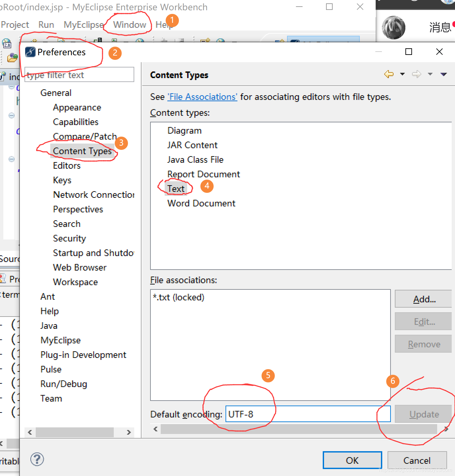
Task: Select *.txt (locked) file association
Action: (179, 297)
